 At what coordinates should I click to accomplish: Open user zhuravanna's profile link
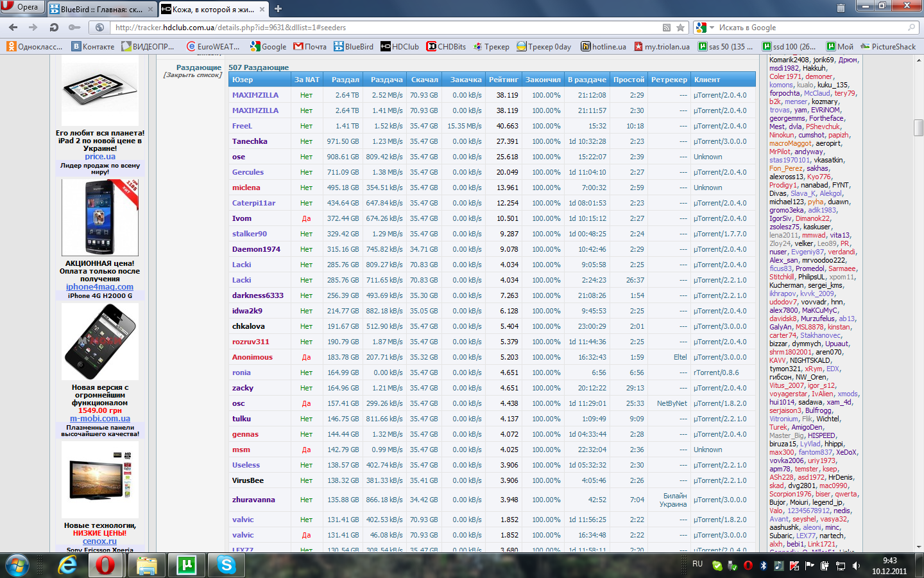pyautogui.click(x=253, y=500)
